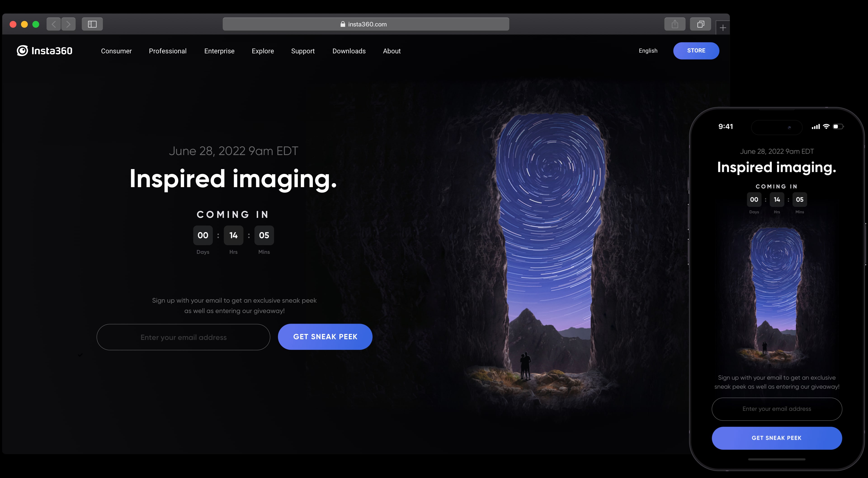Tap GET SNEAK PEEK on the phone
Screen dimensions: 868x478
(x=777, y=438)
